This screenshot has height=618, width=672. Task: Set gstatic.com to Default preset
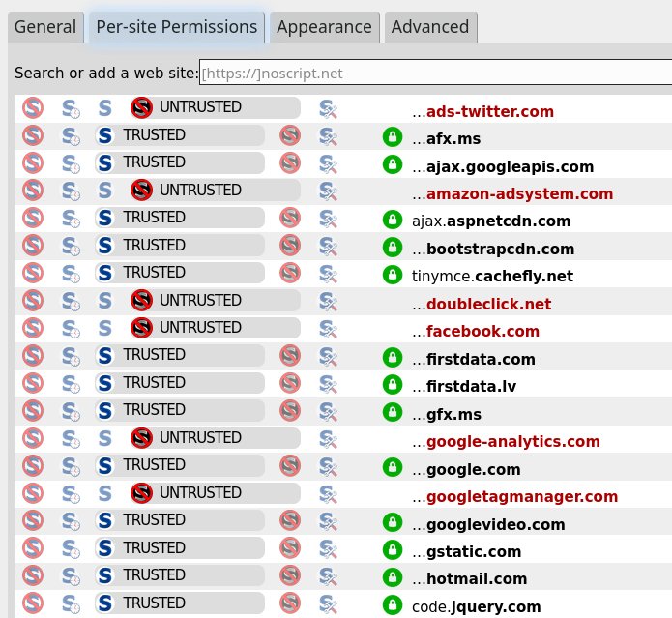click(33, 548)
